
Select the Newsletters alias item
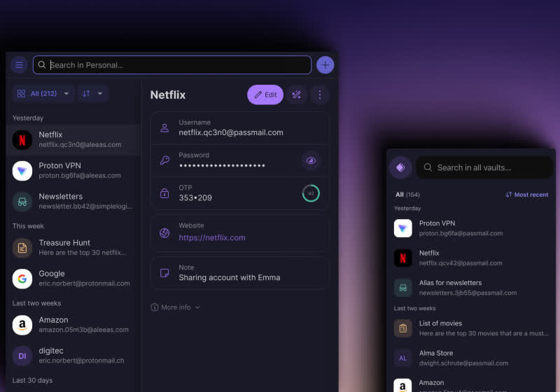[x=73, y=202]
